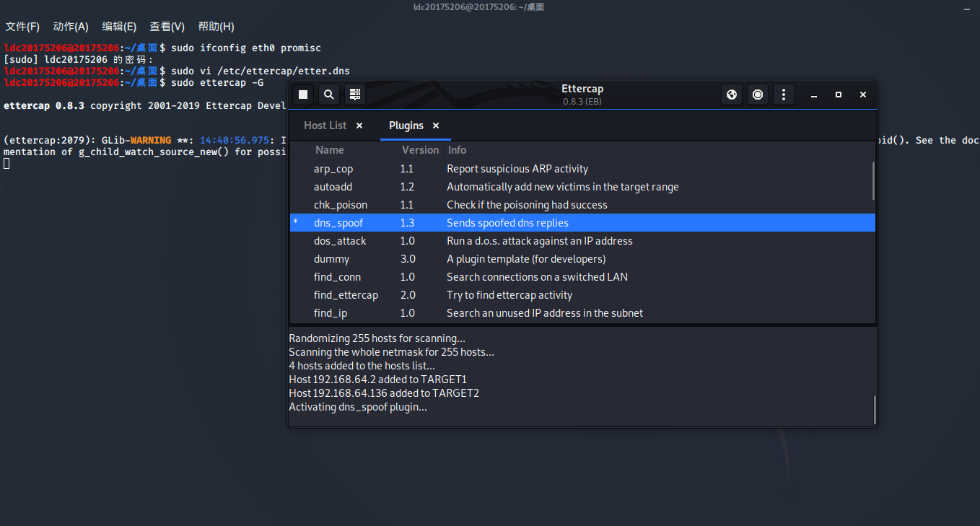Open the 文件(F) terminal menu
980x526 pixels.
point(22,27)
